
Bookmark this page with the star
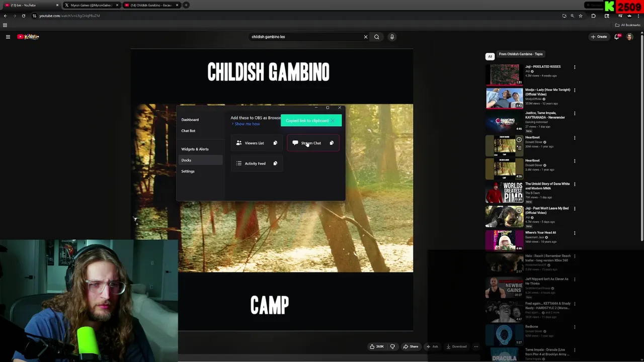(580, 16)
